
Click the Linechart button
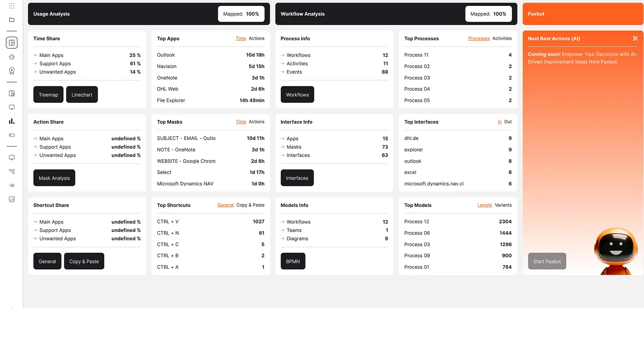(x=82, y=95)
